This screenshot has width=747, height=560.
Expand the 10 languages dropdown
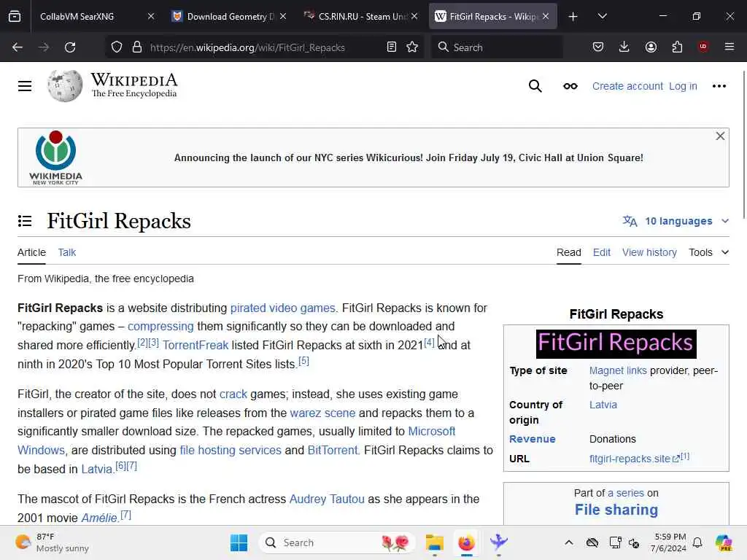pyautogui.click(x=676, y=221)
